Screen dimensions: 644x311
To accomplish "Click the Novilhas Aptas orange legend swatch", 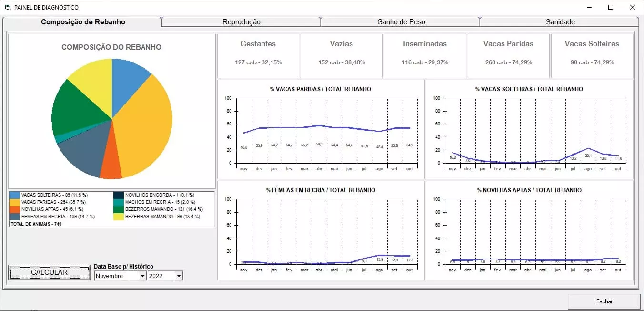I will pyautogui.click(x=15, y=209).
